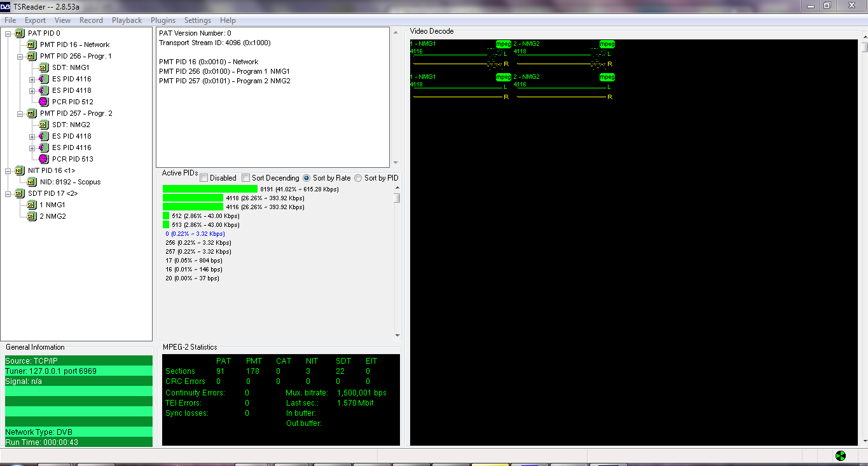
Task: Open the Plugins menu
Action: click(163, 20)
